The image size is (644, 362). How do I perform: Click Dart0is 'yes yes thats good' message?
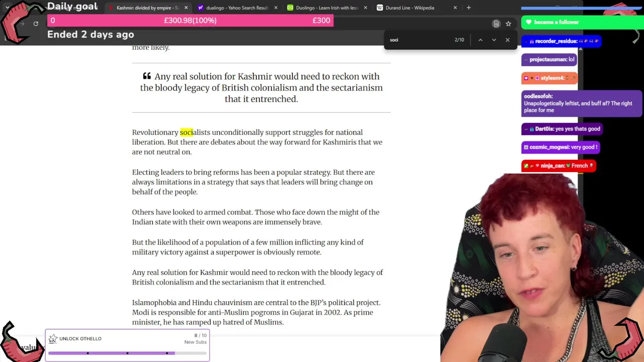(x=562, y=129)
